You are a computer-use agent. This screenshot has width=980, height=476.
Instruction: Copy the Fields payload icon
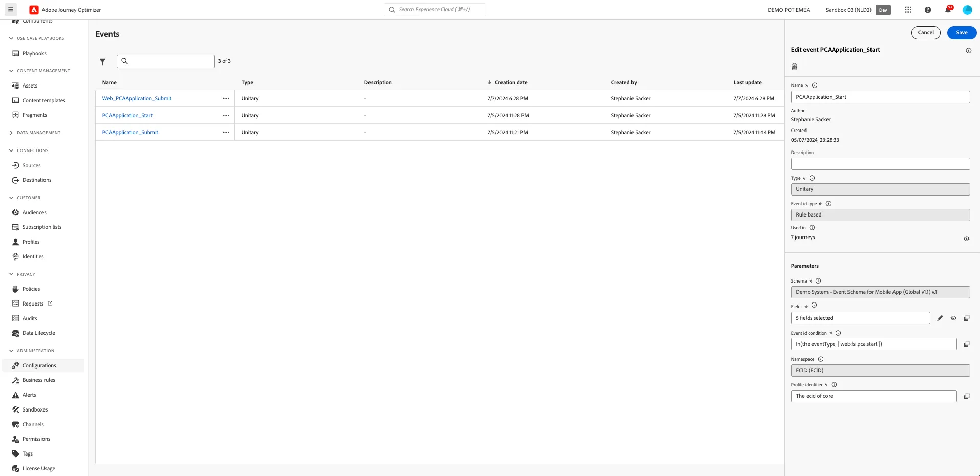[x=966, y=318]
